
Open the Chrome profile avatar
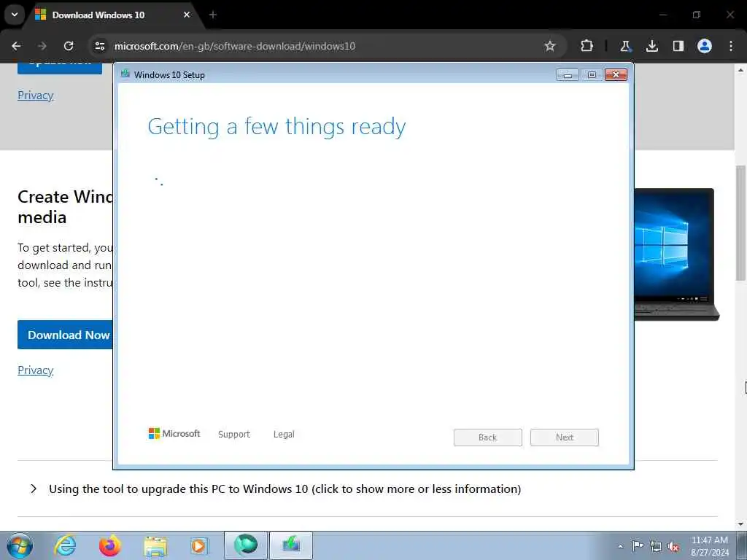pos(705,46)
